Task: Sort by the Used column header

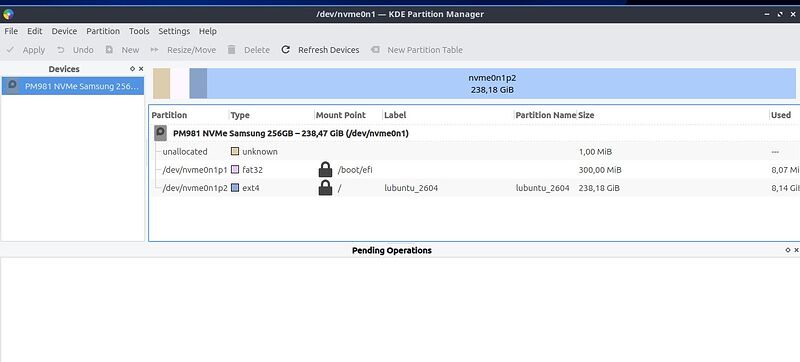Action: pyautogui.click(x=781, y=115)
